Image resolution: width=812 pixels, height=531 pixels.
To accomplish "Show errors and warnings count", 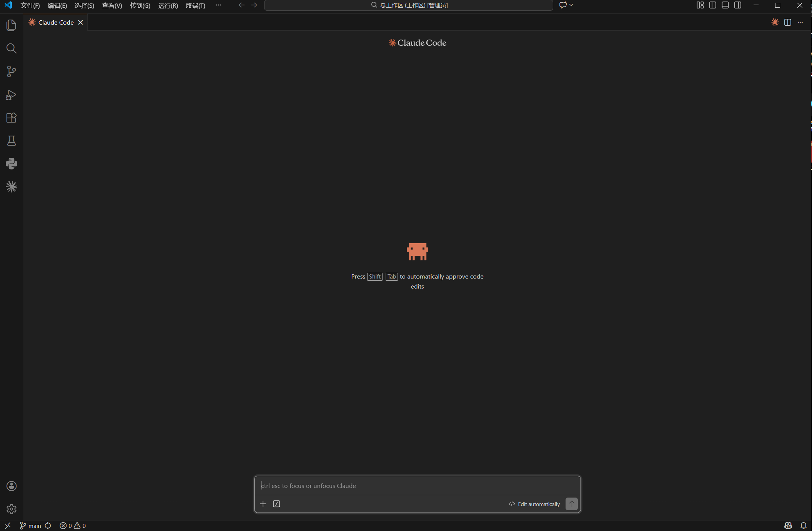I will pos(73,526).
